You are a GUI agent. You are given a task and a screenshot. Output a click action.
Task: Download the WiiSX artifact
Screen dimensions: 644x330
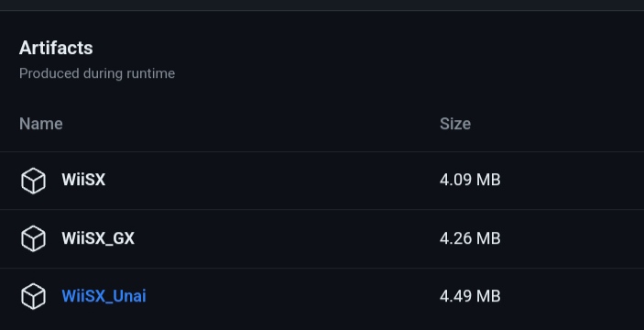point(83,180)
